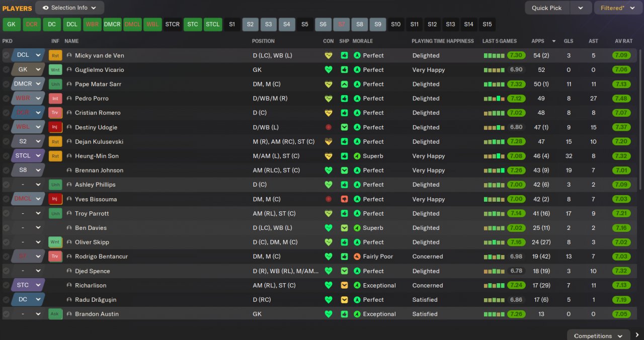Image resolution: width=644 pixels, height=340 pixels.
Task: Click last 5 games form bar for Pedro Porro
Action: coord(494,99)
